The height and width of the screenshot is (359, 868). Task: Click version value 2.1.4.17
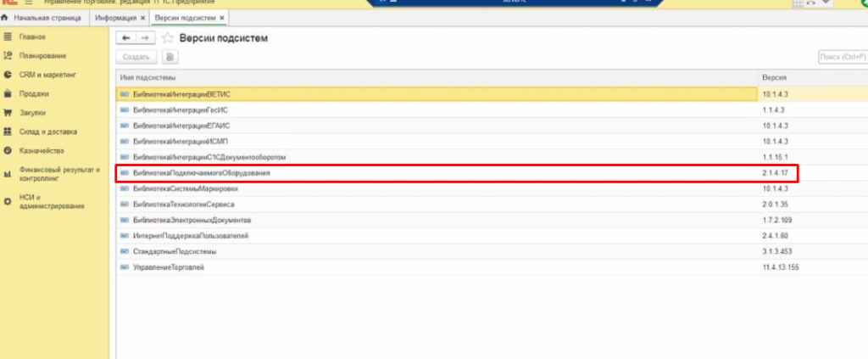click(775, 173)
